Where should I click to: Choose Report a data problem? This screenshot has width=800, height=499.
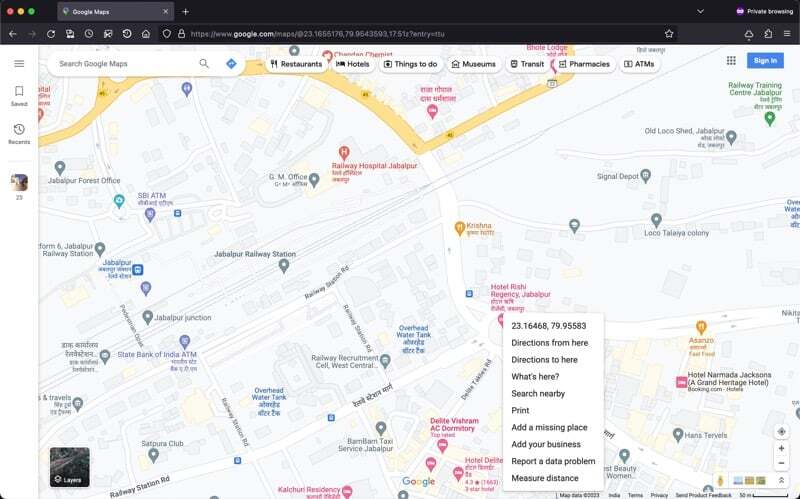point(553,461)
